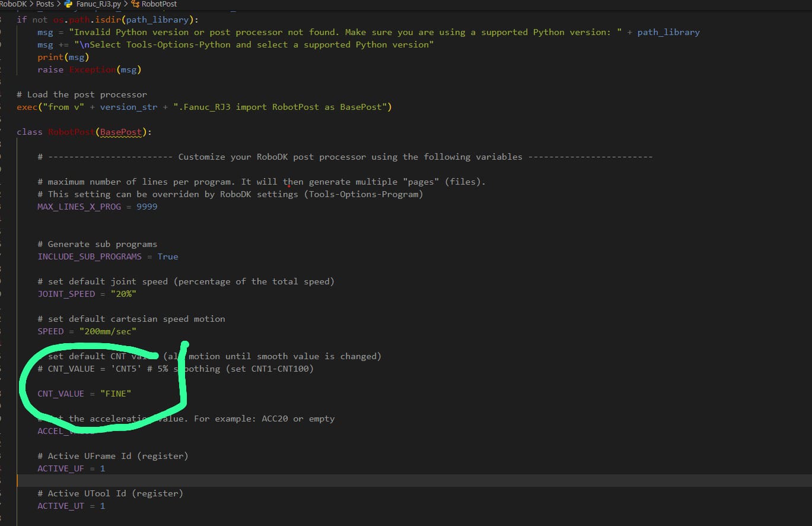Click the Python file icon in breadcrumb
812x526 pixels.
pos(68,4)
